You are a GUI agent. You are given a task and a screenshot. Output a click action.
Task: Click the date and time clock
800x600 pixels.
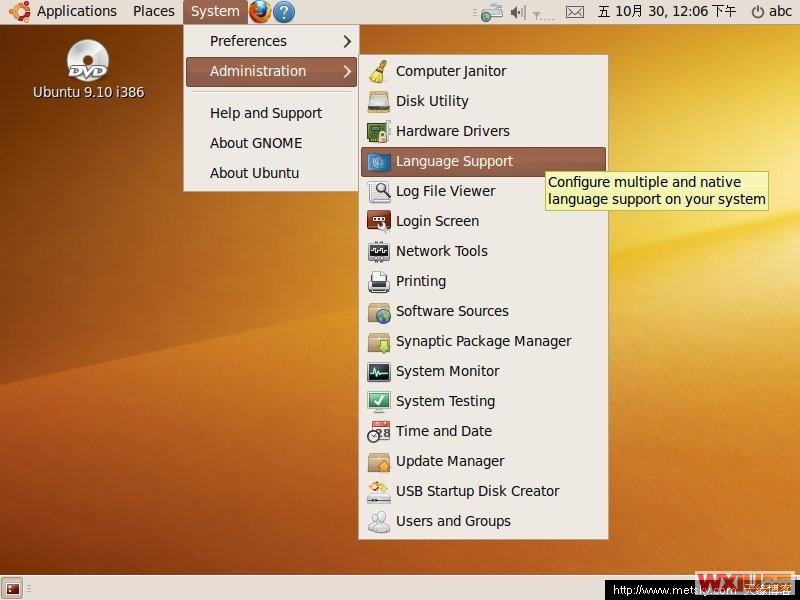pos(666,12)
